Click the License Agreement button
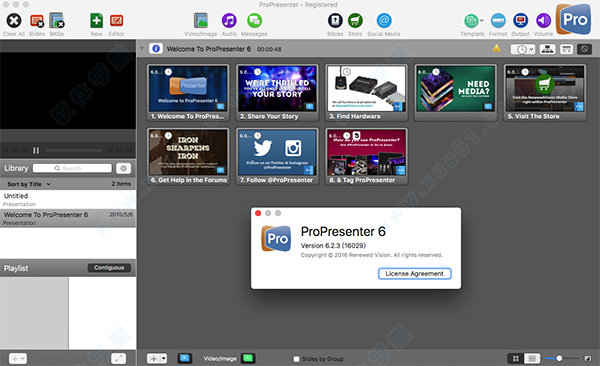600x366 pixels. pyautogui.click(x=414, y=273)
